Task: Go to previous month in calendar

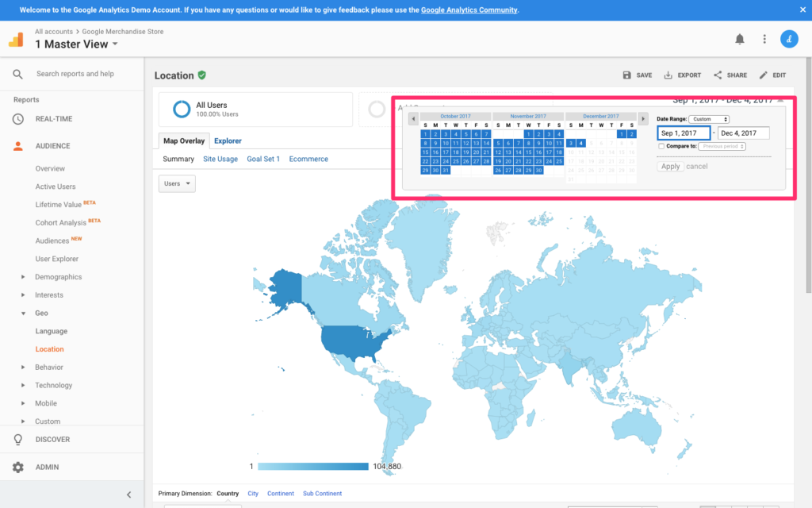Action: point(413,119)
